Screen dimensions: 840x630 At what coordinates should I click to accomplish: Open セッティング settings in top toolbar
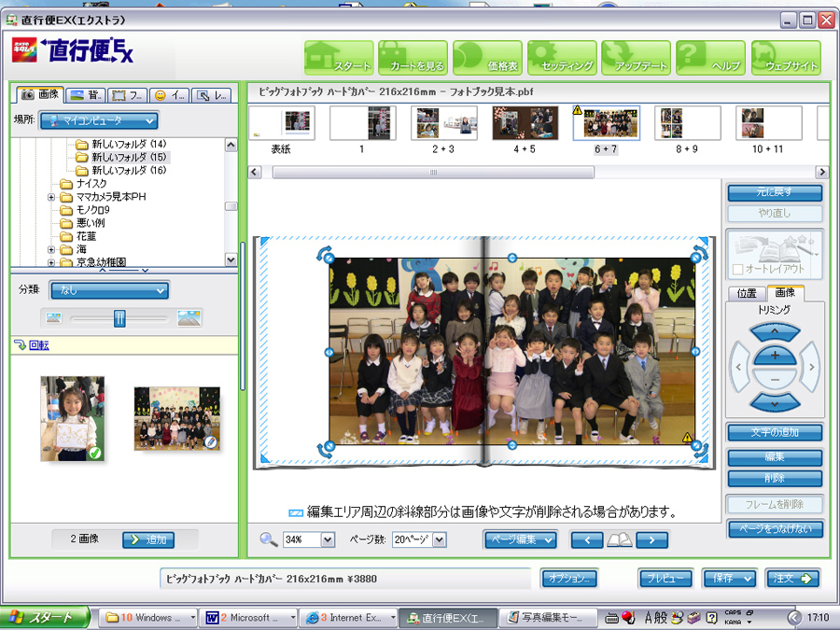coord(562,58)
